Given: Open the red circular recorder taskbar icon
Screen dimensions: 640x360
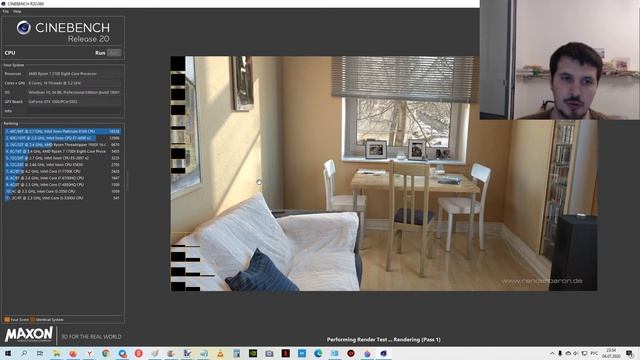Looking at the screenshot, I should click(x=351, y=353).
